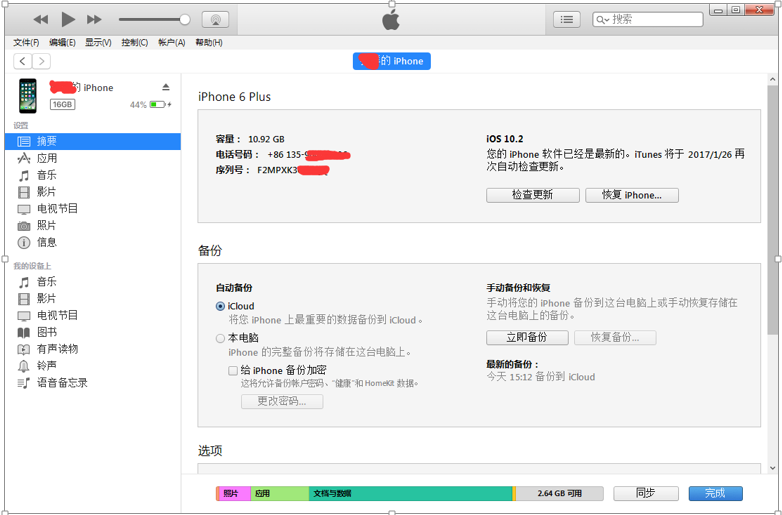Go back with the left arrow
The width and height of the screenshot is (782, 515).
[22, 61]
